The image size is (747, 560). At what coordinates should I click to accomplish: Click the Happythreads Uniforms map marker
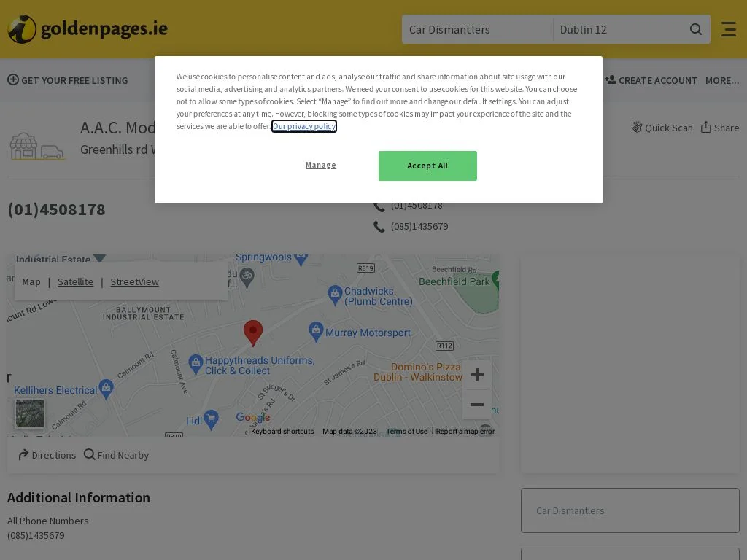(x=196, y=365)
